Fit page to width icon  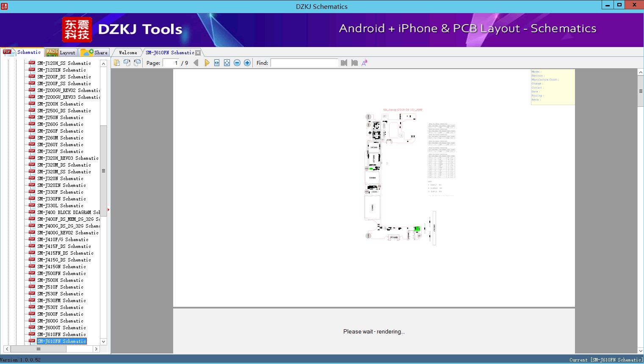coord(217,63)
